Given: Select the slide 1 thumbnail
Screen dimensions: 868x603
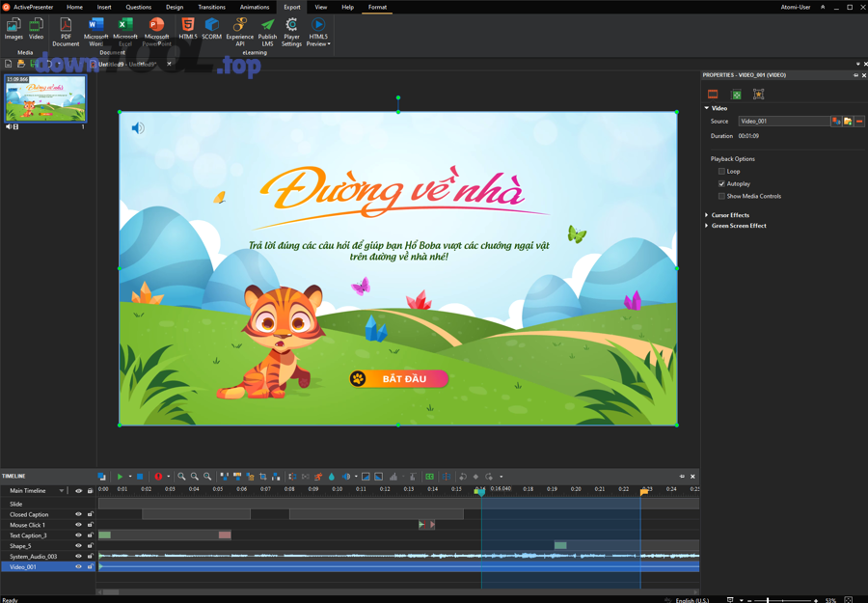Looking at the screenshot, I should point(45,99).
